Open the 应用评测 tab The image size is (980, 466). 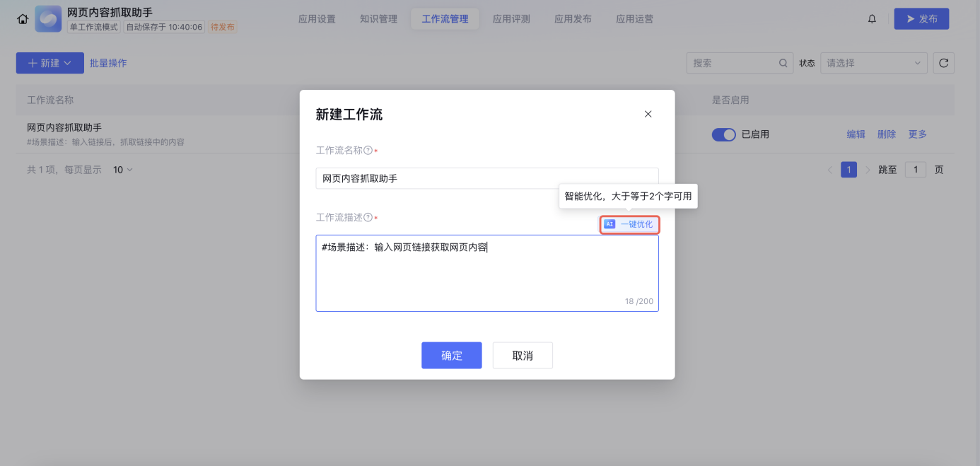(x=511, y=19)
